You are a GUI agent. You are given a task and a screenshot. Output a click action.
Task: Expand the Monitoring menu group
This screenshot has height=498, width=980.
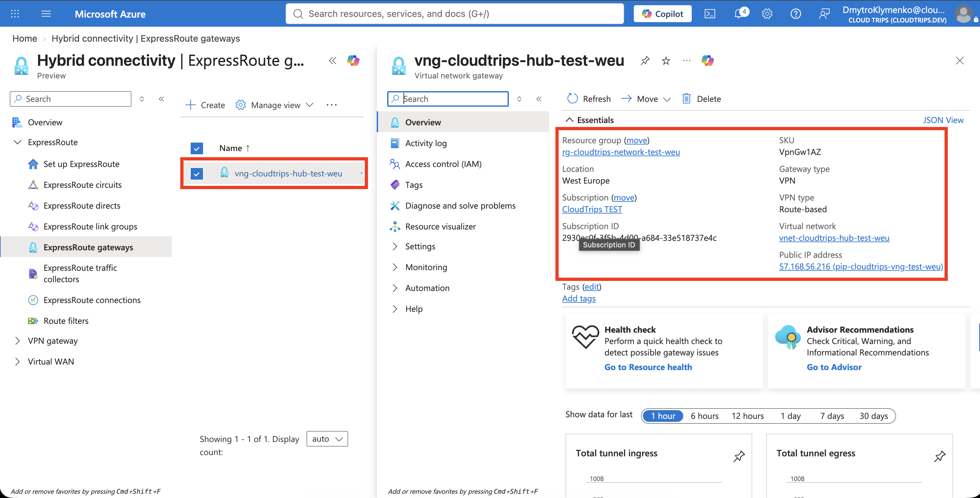395,267
